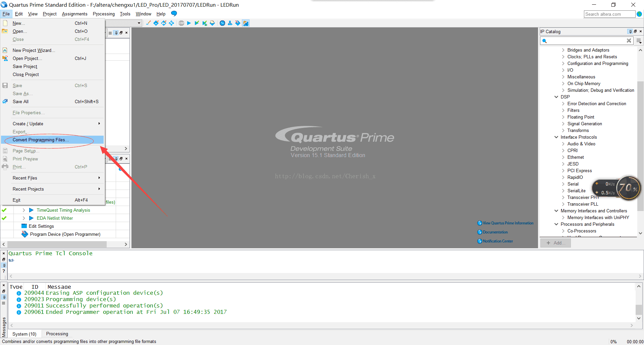Switch to the Processing messages tab
This screenshot has height=345, width=644.
point(57,334)
